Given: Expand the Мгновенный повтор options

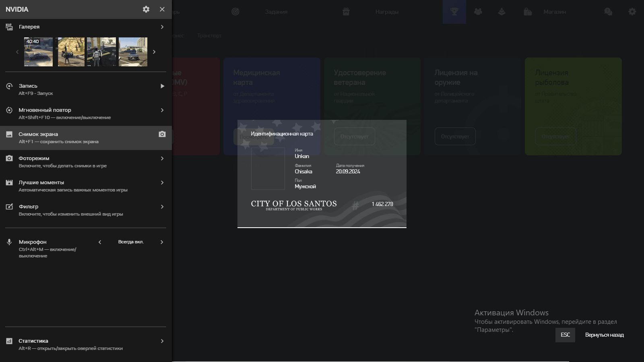Looking at the screenshot, I should pyautogui.click(x=162, y=110).
